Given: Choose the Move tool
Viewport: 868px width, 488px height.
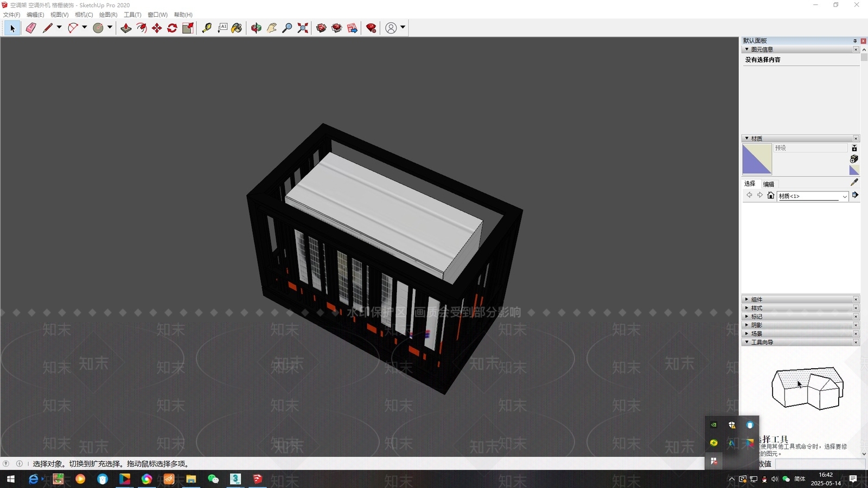Looking at the screenshot, I should [157, 28].
